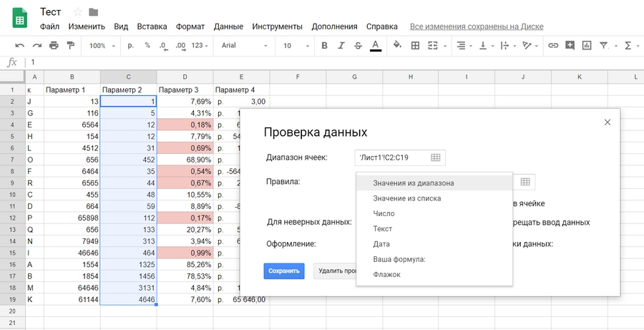Click the insert chart icon
The width and height of the screenshot is (644, 330).
[x=587, y=46]
